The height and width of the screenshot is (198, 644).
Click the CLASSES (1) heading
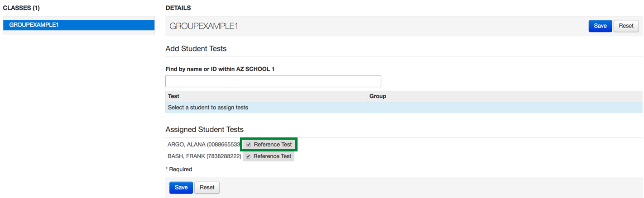click(21, 8)
